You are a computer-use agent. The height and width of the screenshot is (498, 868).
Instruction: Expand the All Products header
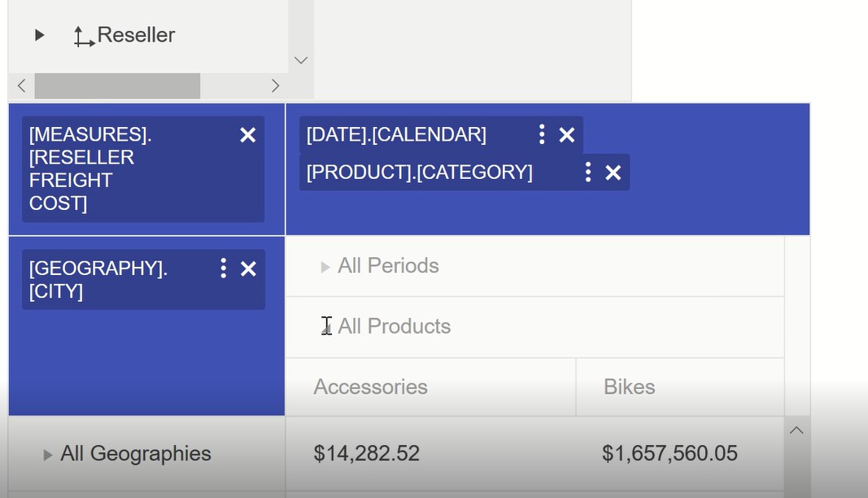(x=325, y=327)
